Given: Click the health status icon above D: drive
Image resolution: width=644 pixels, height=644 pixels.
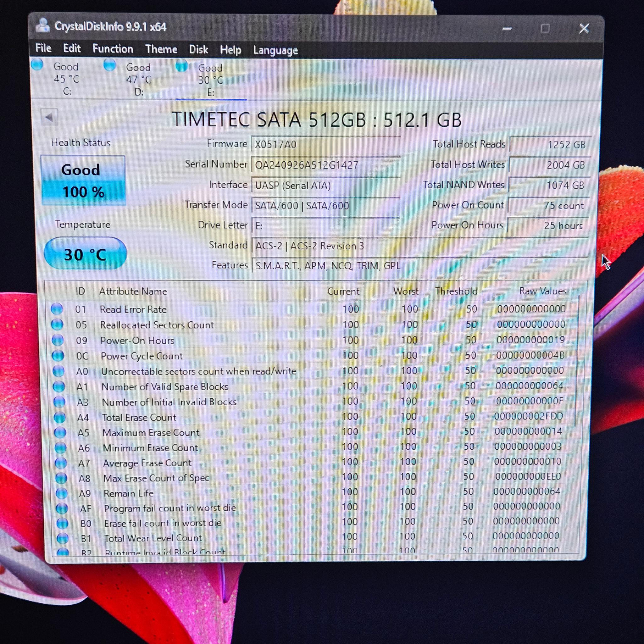Looking at the screenshot, I should point(109,65).
